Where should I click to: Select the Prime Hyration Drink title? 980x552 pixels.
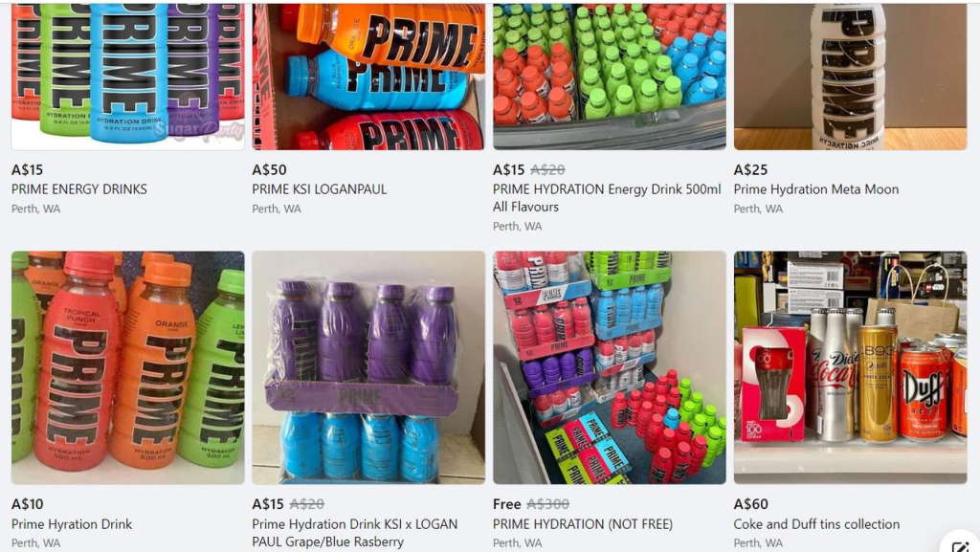click(x=72, y=524)
